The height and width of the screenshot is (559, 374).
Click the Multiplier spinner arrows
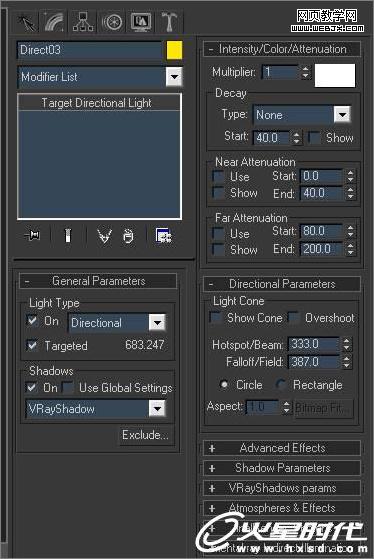click(305, 72)
